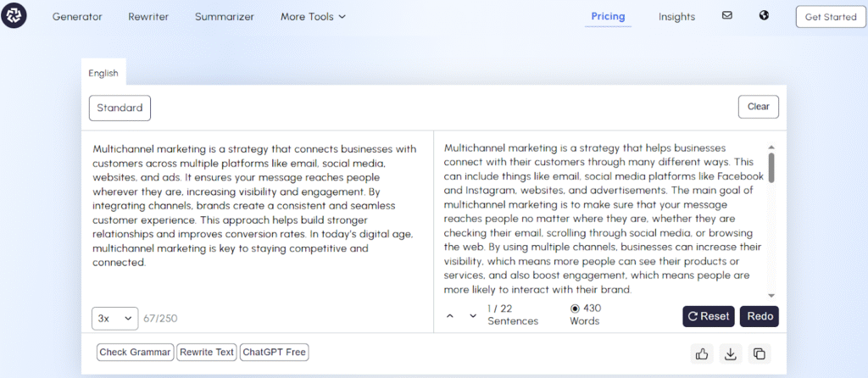Select the Standard mode option

tap(120, 108)
